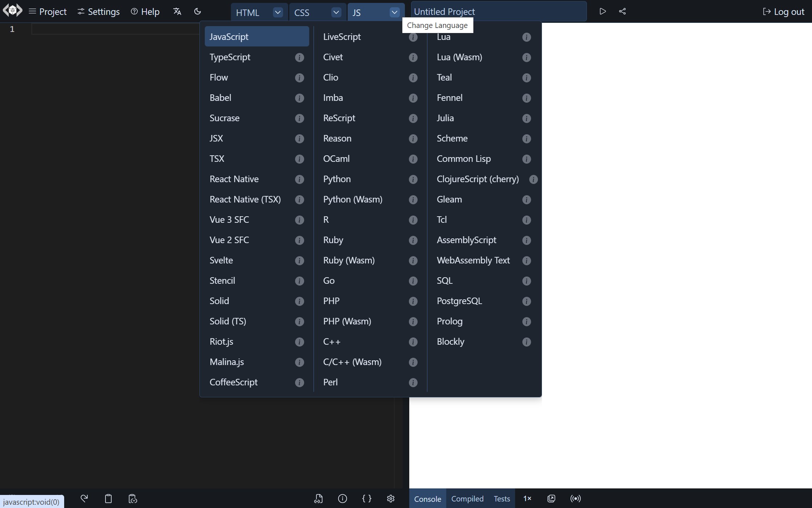The image size is (812, 508).
Task: Select Python from language list
Action: 337,179
